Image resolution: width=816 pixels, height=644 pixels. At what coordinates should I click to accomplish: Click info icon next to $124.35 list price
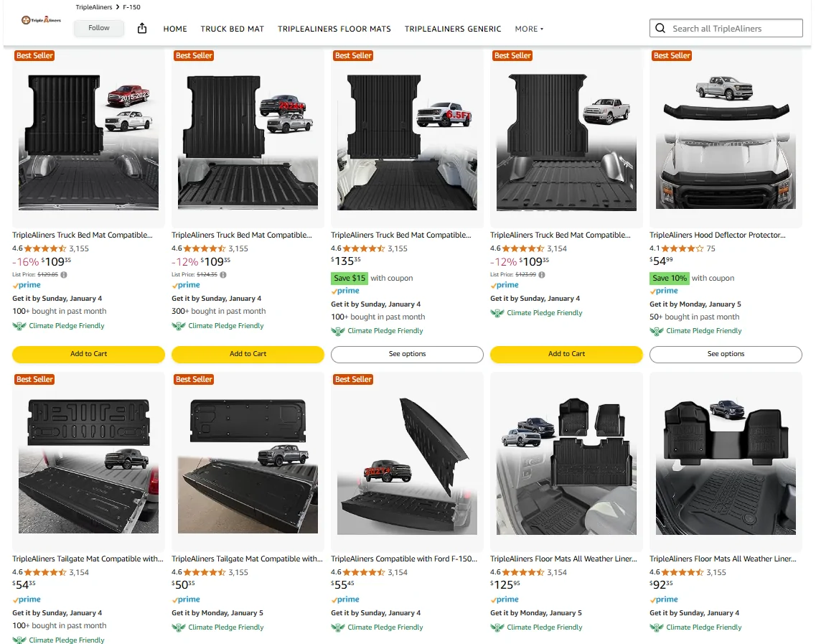pyautogui.click(x=223, y=274)
